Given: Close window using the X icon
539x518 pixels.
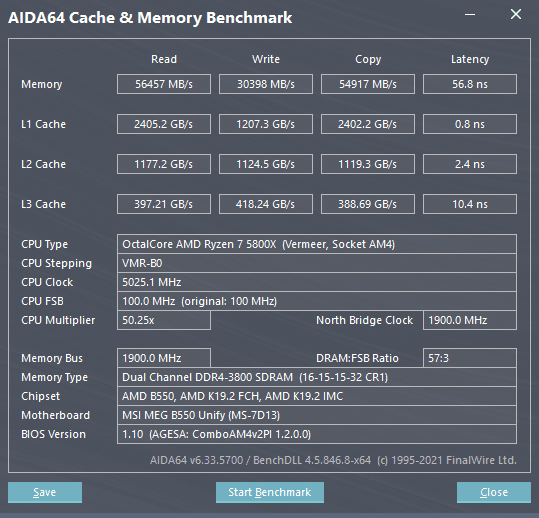Looking at the screenshot, I should point(516,14).
